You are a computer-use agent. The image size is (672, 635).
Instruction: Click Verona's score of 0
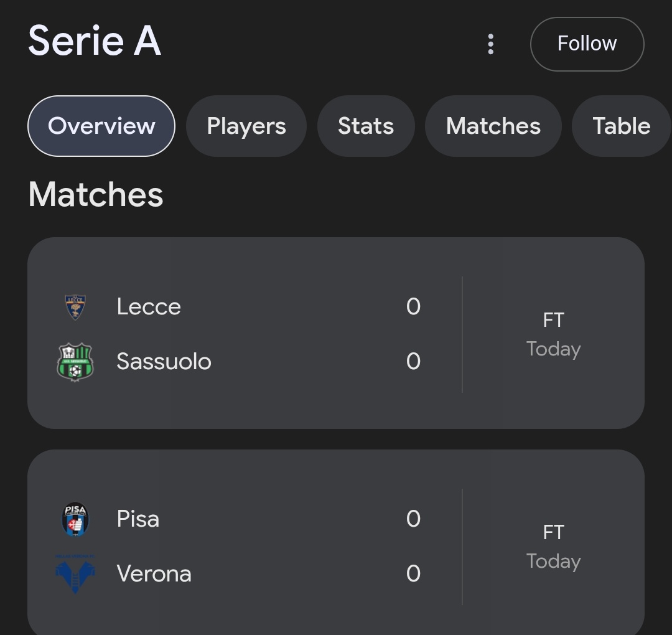pos(413,574)
